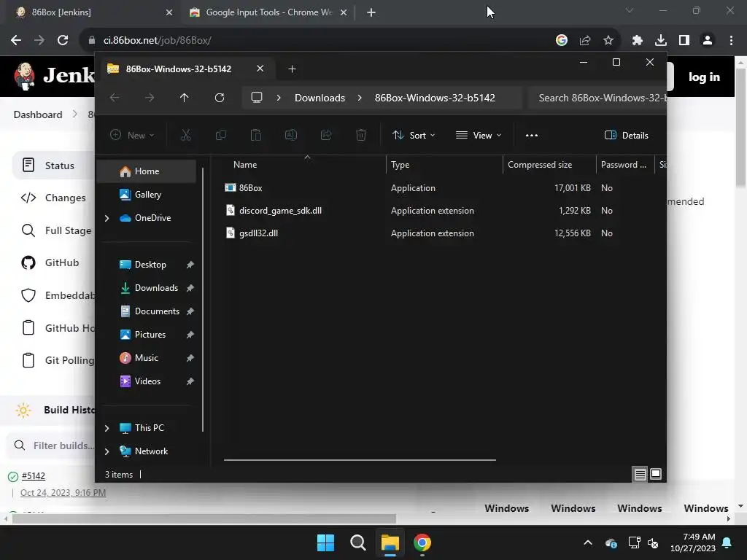Open pinned Videos folder
747x560 pixels.
tap(147, 381)
